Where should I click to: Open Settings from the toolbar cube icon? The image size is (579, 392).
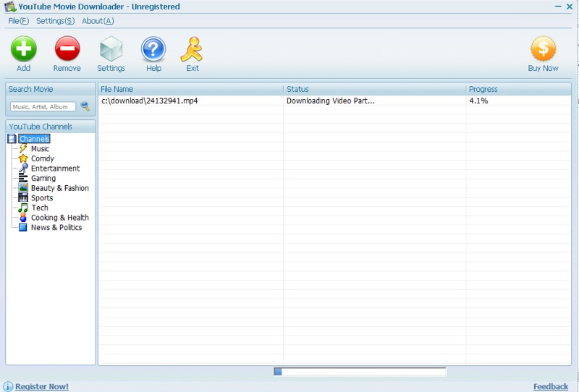coord(111,50)
